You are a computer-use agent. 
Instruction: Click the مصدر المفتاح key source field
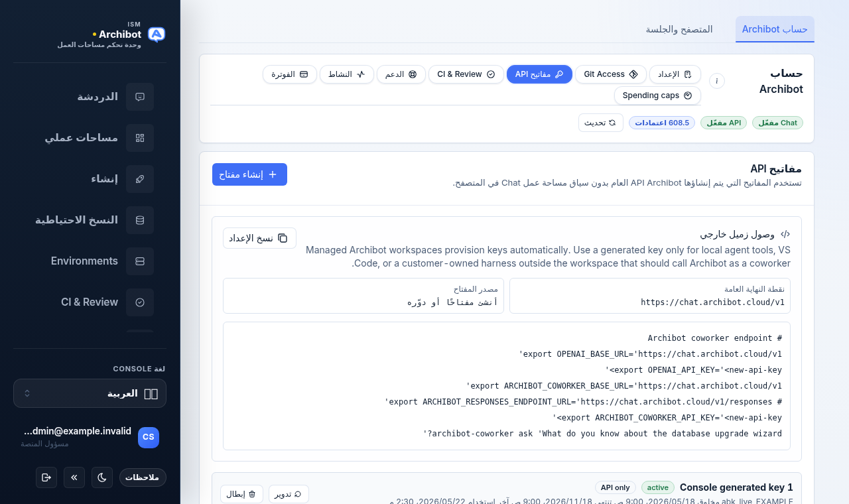point(363,296)
